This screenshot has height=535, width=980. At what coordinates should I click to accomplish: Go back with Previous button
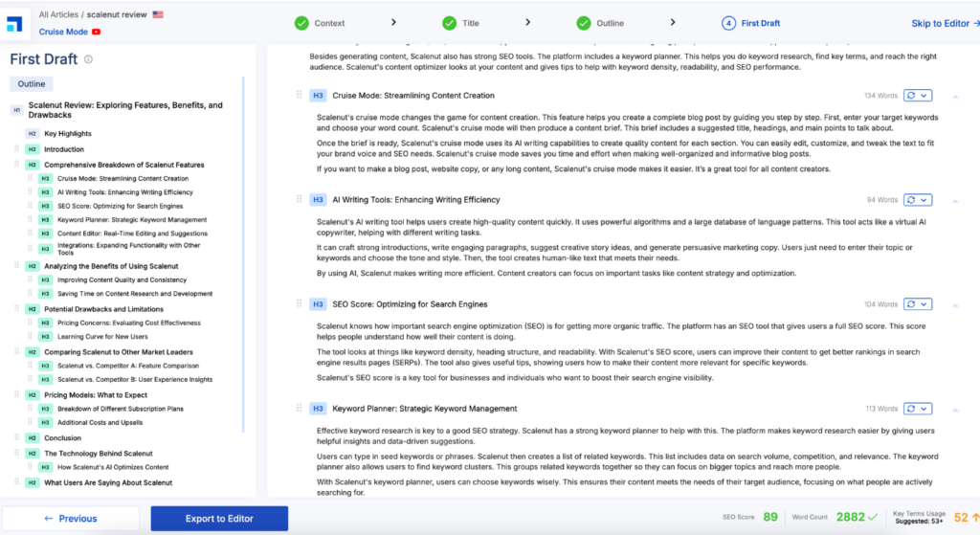[71, 519]
